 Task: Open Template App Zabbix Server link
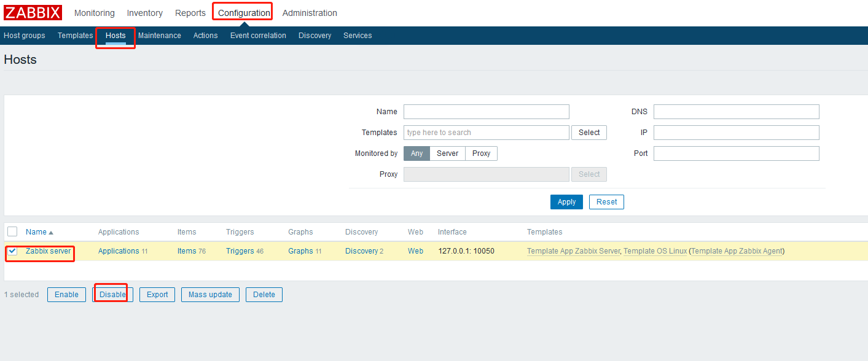pos(574,251)
